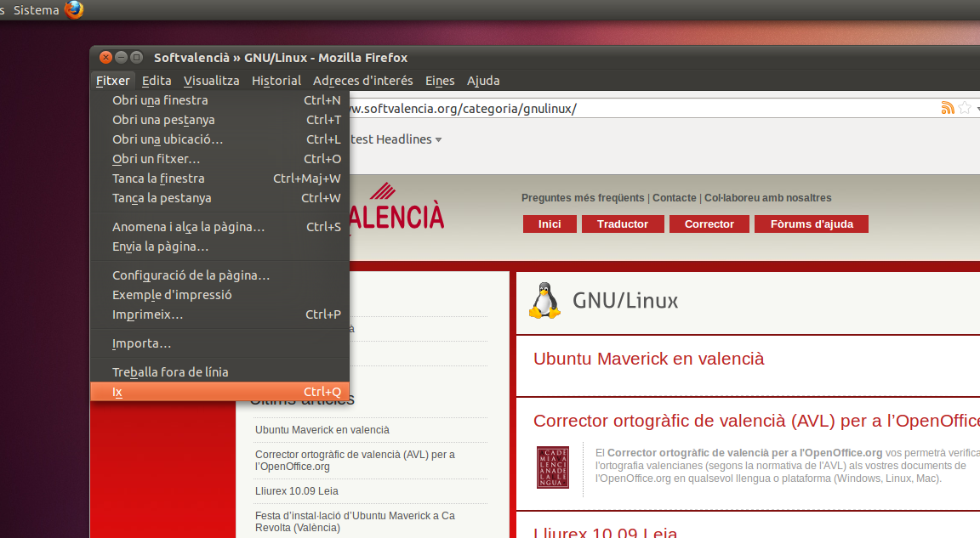980x538 pixels.
Task: Open the Traductor button
Action: (623, 224)
